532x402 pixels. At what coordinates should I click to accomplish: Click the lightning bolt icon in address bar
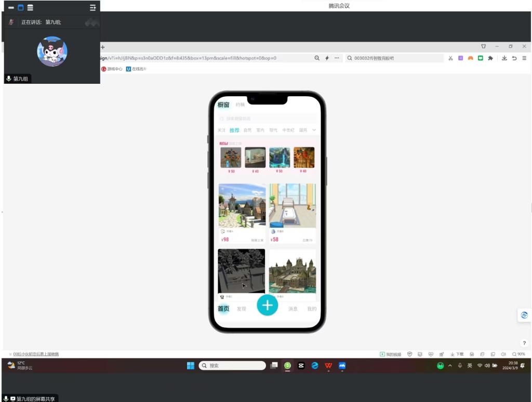click(x=327, y=58)
